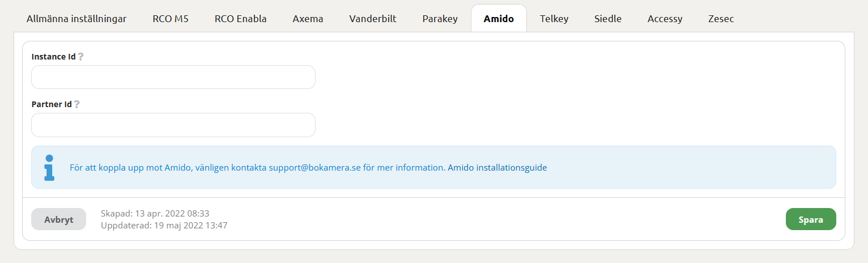This screenshot has width=868, height=263.
Task: Click the Avbryt button
Action: [x=58, y=219]
